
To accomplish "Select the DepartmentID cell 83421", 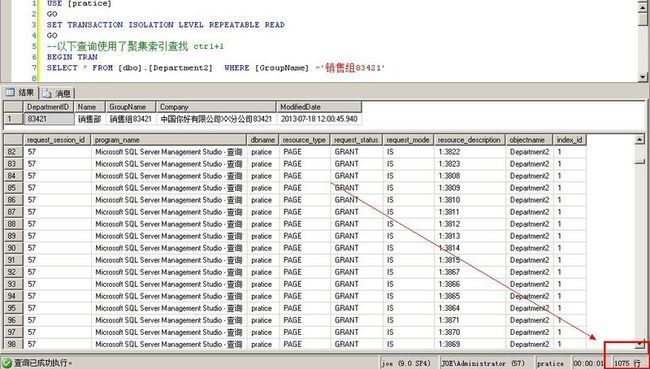I will coord(49,119).
